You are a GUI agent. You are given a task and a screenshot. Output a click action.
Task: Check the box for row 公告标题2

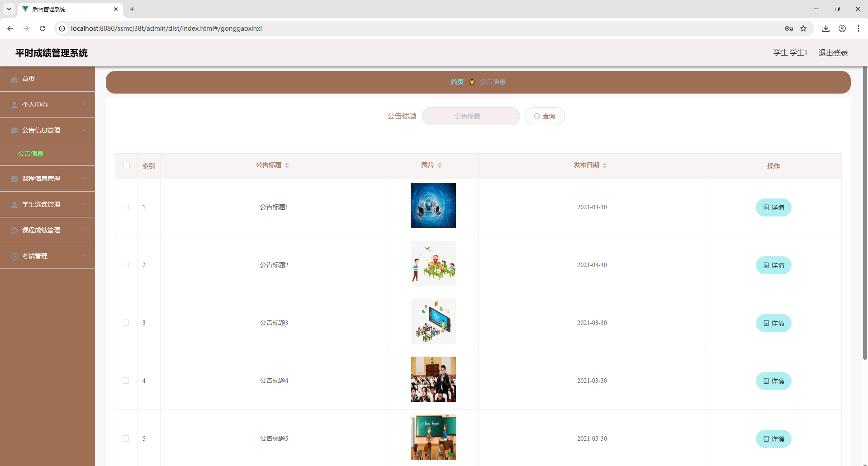click(126, 265)
